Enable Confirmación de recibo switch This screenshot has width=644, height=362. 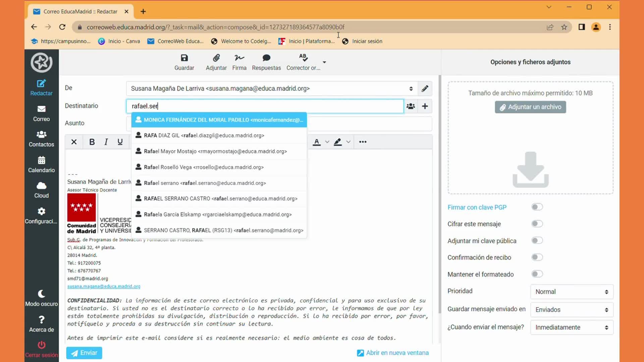click(537, 257)
